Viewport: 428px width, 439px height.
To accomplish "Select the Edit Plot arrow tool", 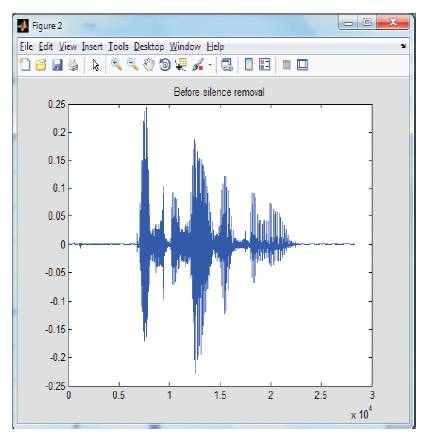I will 96,65.
